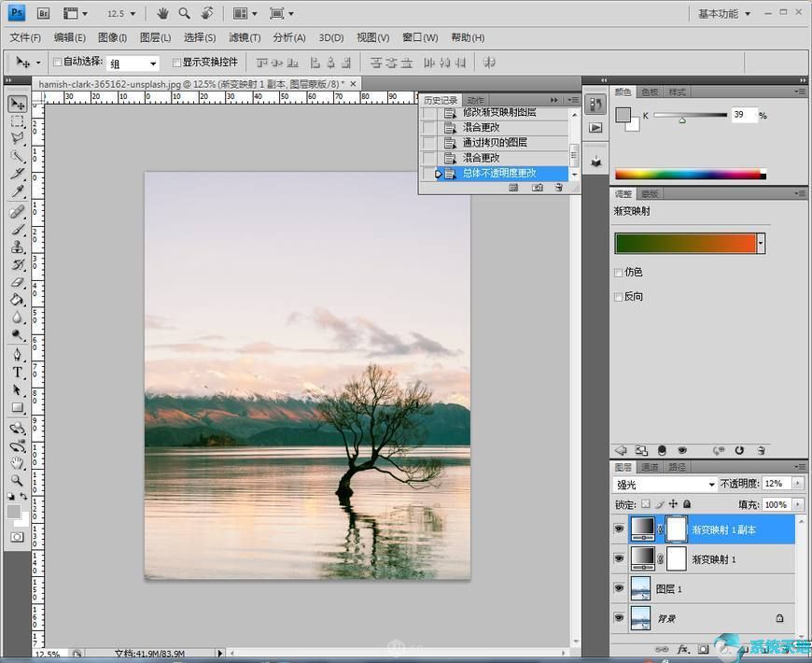This screenshot has width=812, height=663.
Task: Select the 背景 layer row
Action: (x=703, y=618)
